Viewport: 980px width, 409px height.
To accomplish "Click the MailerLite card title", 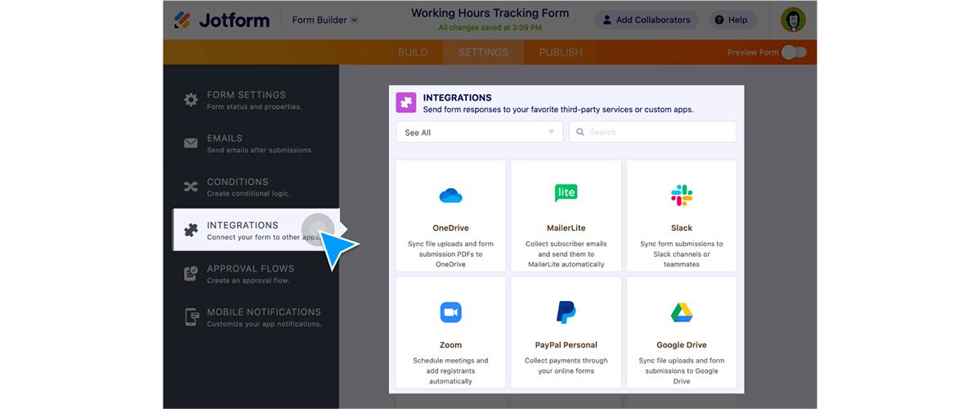I will coord(566,227).
